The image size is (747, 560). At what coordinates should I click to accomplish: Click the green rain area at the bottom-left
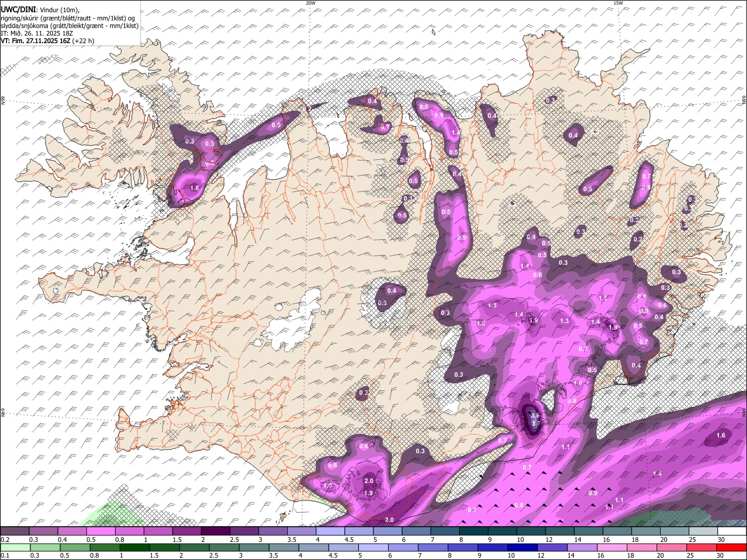(112, 514)
